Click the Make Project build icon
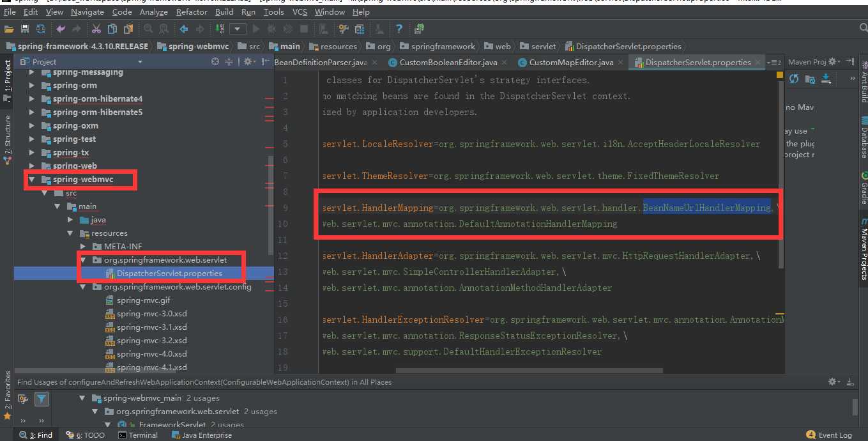Screen dimensions: 868x441 pyautogui.click(x=220, y=29)
